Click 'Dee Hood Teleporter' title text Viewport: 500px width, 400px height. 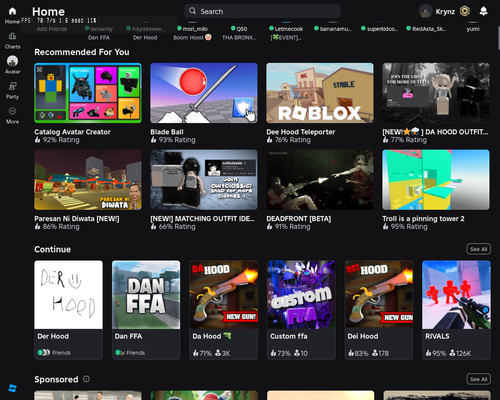[x=301, y=132]
